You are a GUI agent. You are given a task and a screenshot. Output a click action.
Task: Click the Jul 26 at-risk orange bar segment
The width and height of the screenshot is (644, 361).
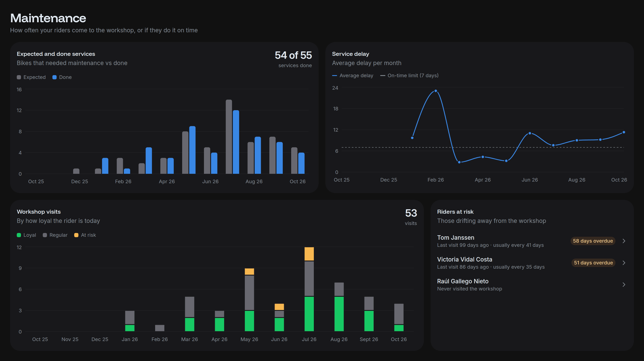(x=309, y=254)
